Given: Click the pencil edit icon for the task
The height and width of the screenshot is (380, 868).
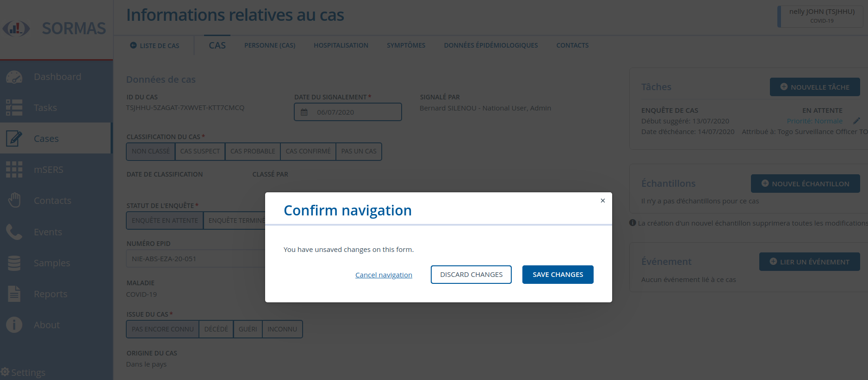Looking at the screenshot, I should coord(856,121).
